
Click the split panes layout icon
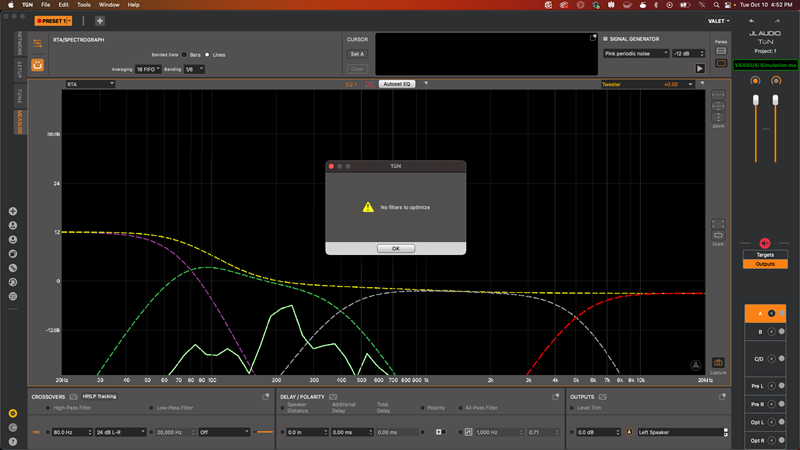pos(721,51)
